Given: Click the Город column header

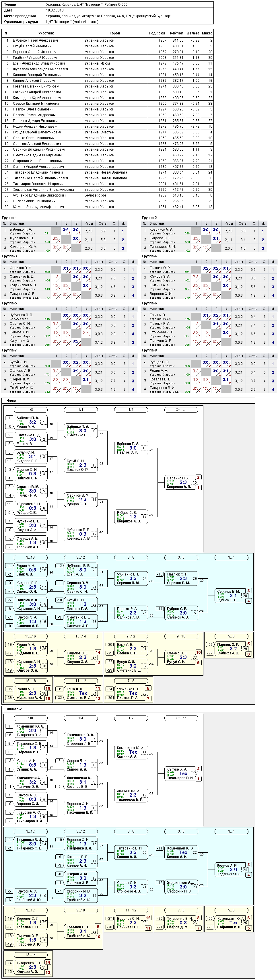Looking at the screenshot, I should (x=115, y=33).
